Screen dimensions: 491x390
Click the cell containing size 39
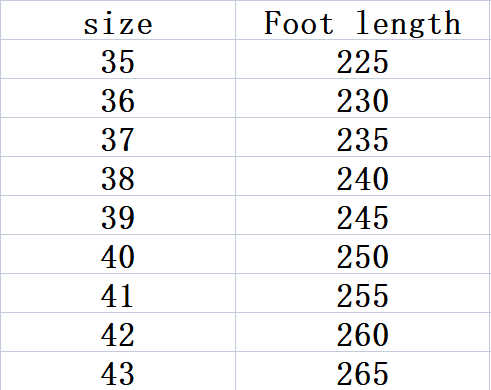pos(118,215)
